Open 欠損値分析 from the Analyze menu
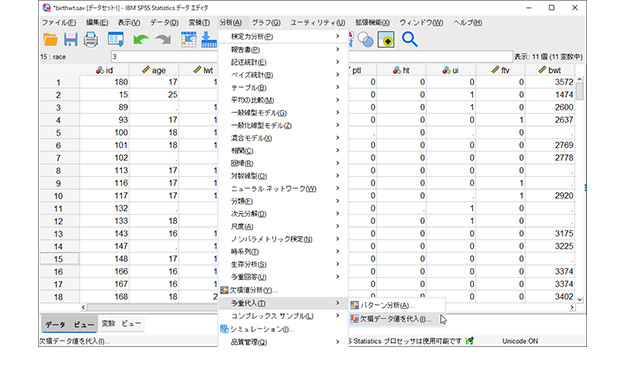 click(x=283, y=290)
